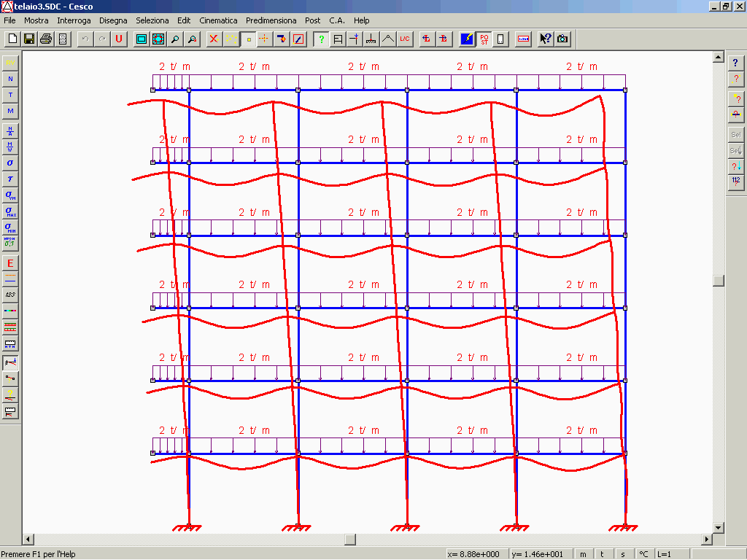Click the right arrow of horizontal scrollbar

click(x=706, y=540)
